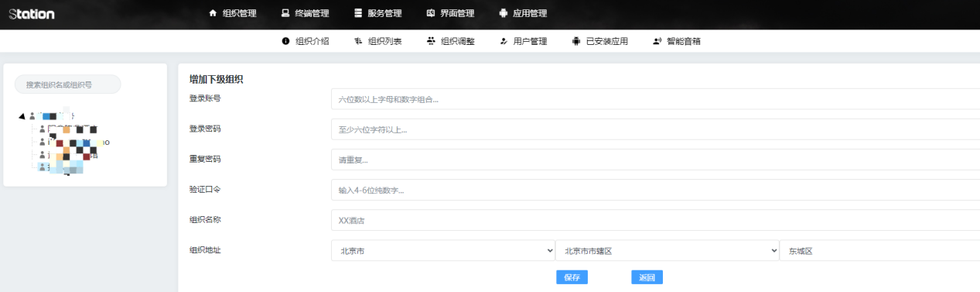The image size is (980, 292).
Task: Click the laptop icon beside 终端管理
Action: 285,13
